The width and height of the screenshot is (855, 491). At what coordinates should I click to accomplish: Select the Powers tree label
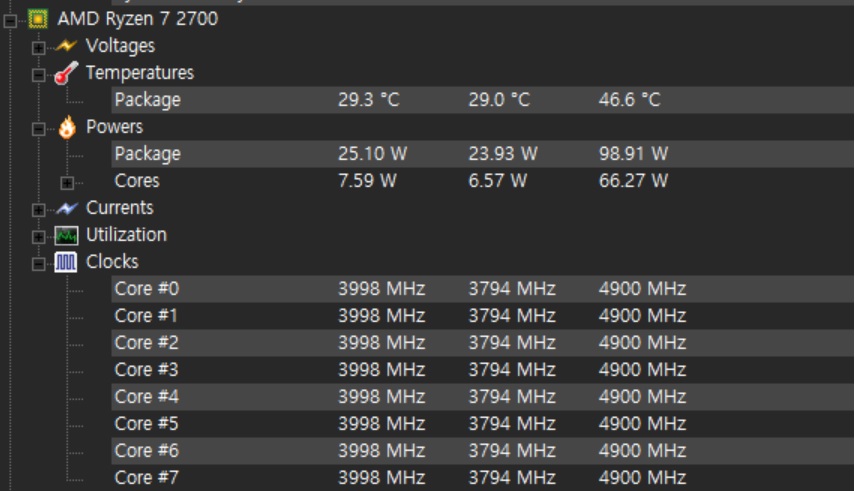(x=115, y=127)
